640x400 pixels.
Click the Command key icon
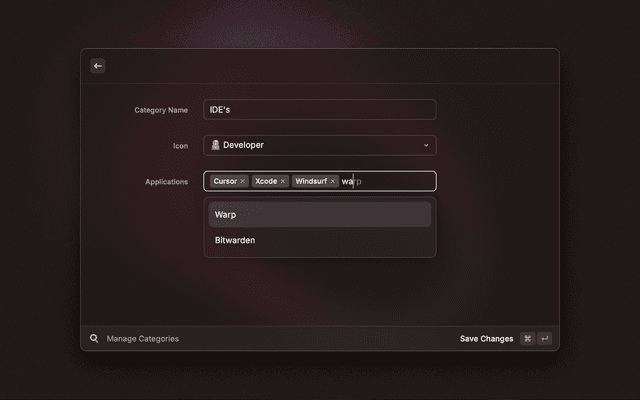pyautogui.click(x=527, y=339)
